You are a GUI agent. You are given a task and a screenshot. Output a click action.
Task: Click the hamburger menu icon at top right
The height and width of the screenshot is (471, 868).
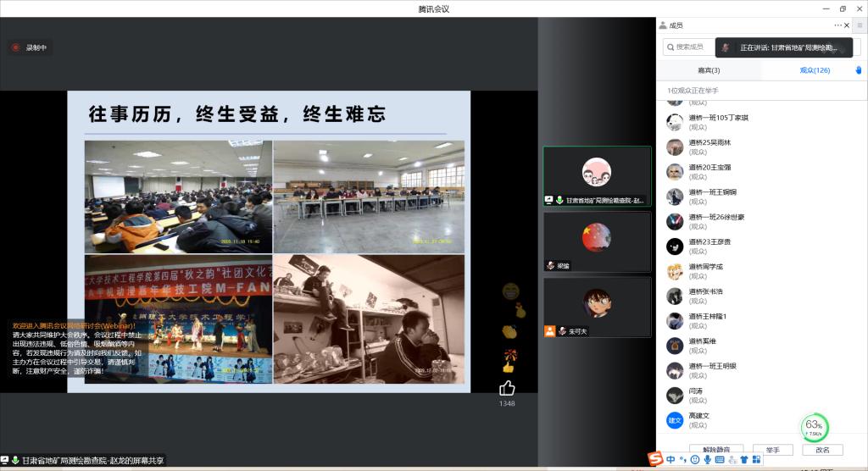[859, 25]
